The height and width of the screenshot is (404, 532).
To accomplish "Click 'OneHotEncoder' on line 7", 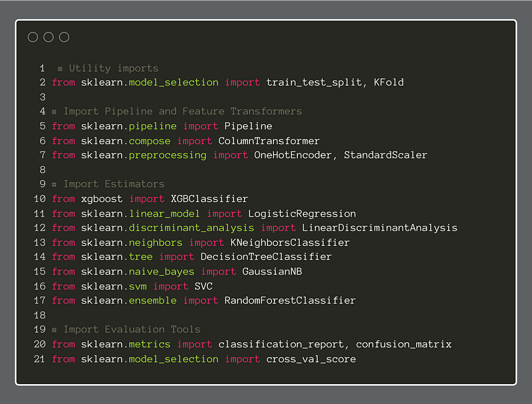I will [x=293, y=155].
